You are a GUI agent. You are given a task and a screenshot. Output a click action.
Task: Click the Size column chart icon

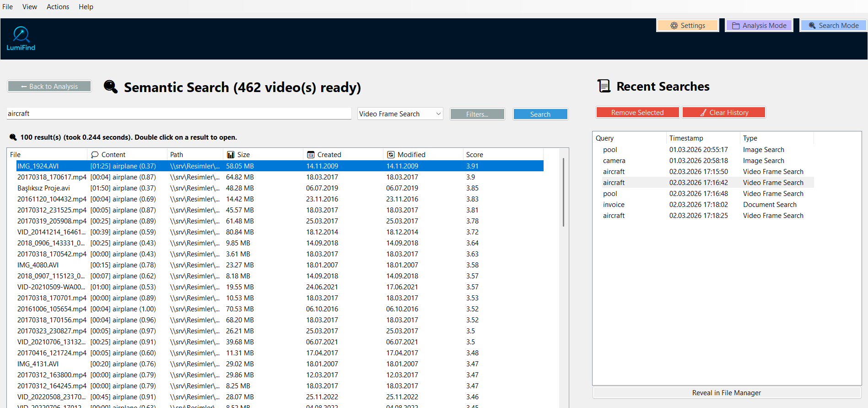[231, 155]
